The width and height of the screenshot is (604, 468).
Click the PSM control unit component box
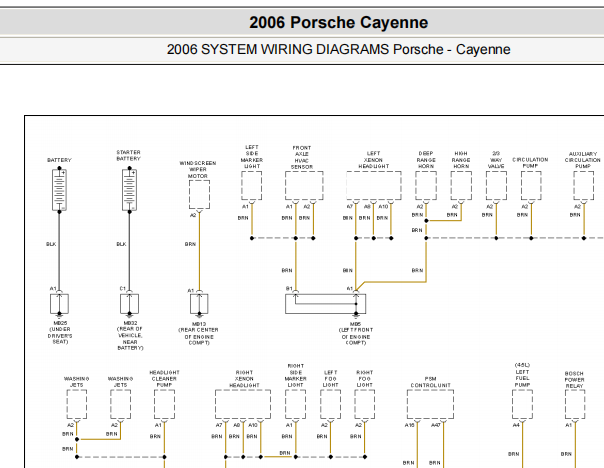[x=430, y=404]
